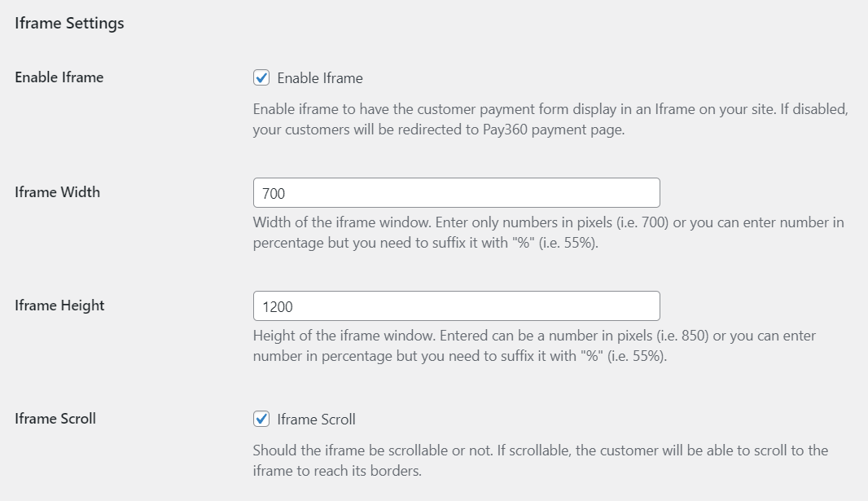Click the Iframe Width field label
The image size is (868, 501).
coord(56,192)
